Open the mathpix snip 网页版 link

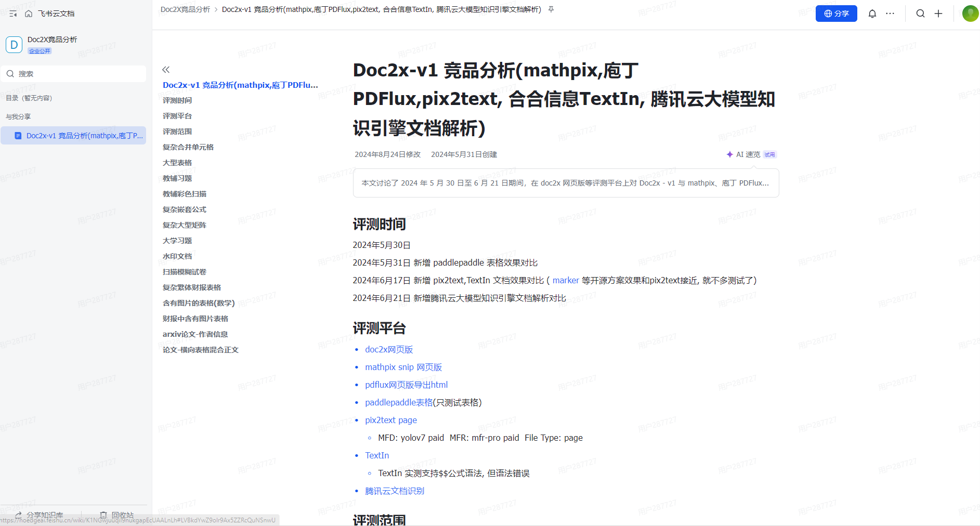click(403, 367)
